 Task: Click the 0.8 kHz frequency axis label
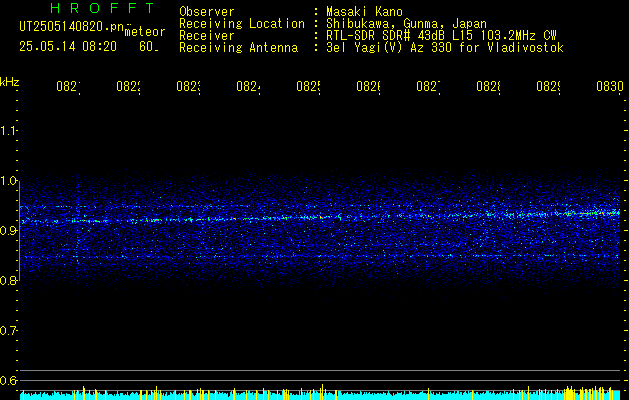click(x=8, y=280)
